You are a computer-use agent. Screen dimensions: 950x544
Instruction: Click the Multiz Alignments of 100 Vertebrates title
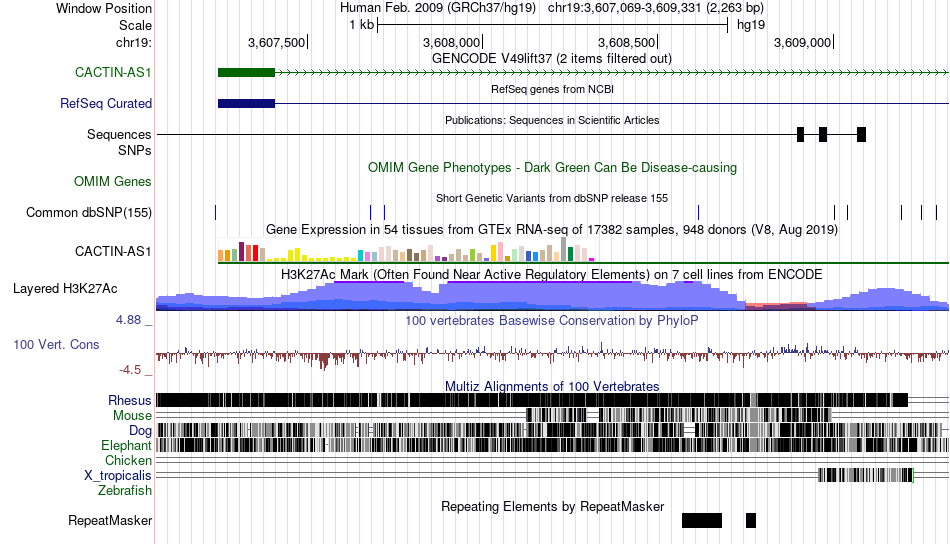click(x=552, y=386)
